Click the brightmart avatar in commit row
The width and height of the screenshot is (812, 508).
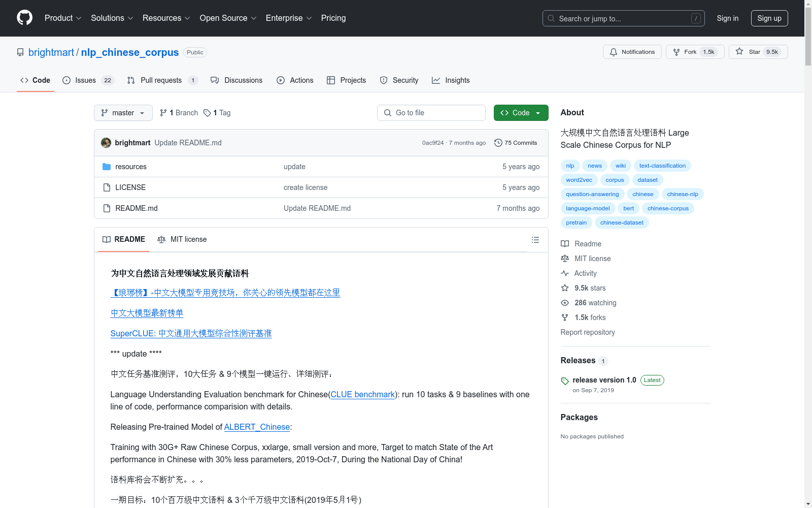(106, 143)
